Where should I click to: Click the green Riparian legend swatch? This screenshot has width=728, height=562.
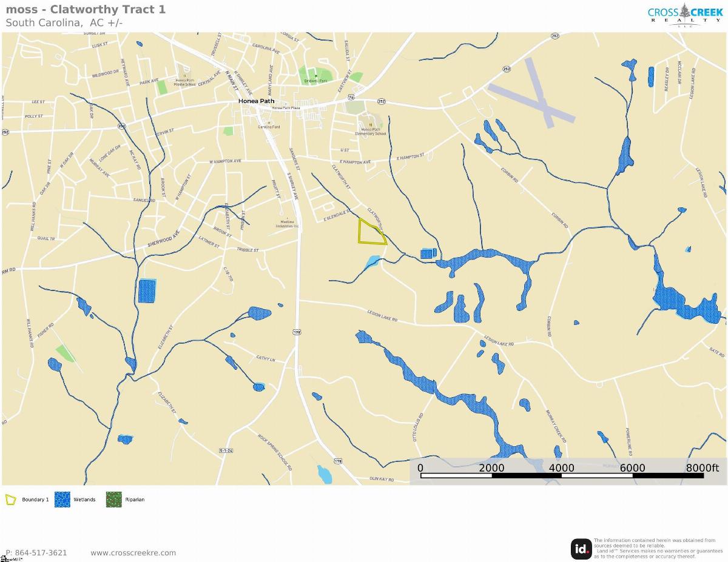coord(113,500)
